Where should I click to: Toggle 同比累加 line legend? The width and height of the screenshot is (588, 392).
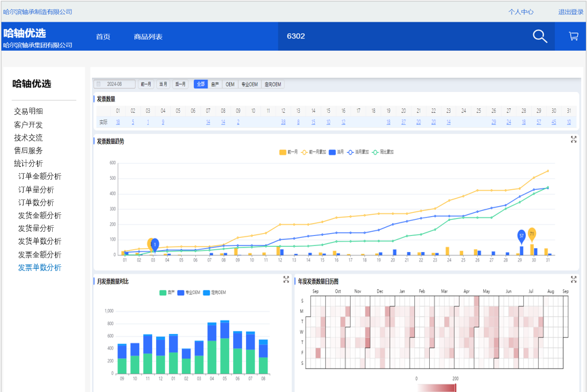coord(383,152)
